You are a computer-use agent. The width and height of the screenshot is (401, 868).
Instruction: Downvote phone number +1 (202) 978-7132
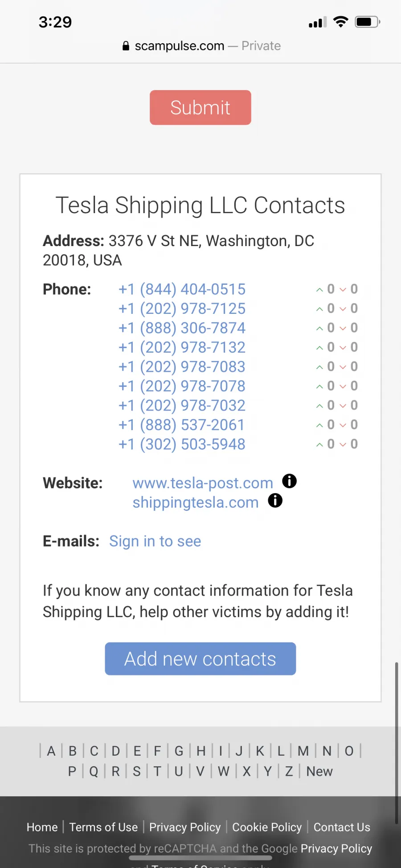343,348
